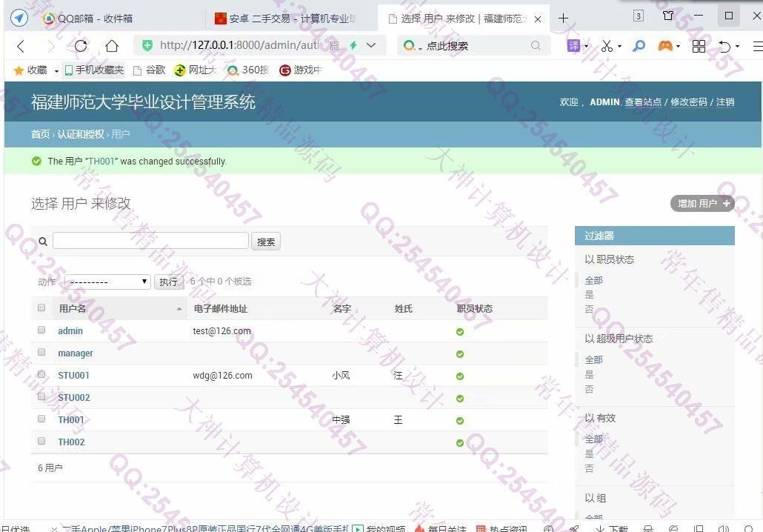The image size is (763, 532).
Task: Open 认证和授权 breadcrumb link
Action: (x=81, y=134)
